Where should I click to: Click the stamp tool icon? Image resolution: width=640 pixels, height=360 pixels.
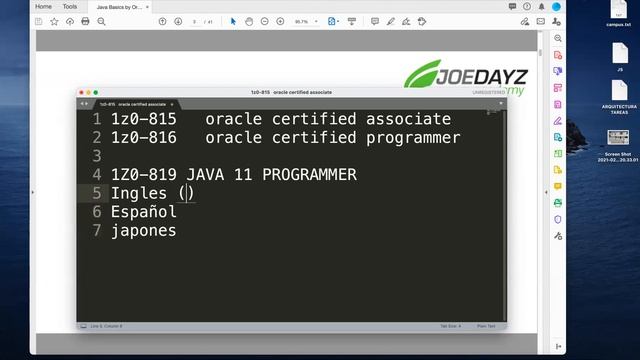point(422,22)
